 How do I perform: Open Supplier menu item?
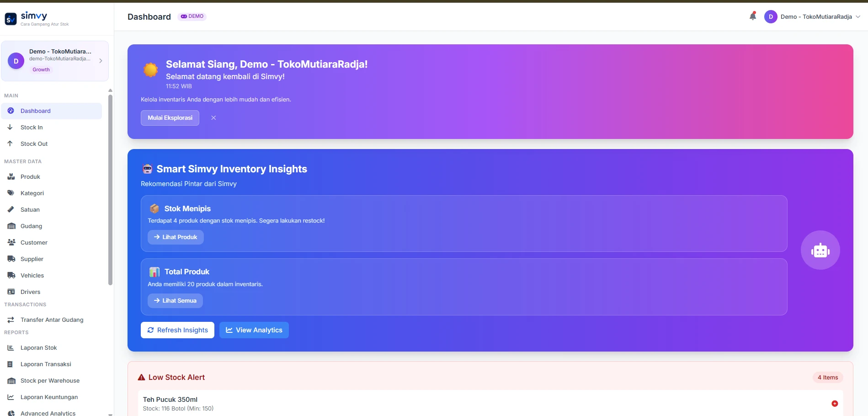(51, 259)
